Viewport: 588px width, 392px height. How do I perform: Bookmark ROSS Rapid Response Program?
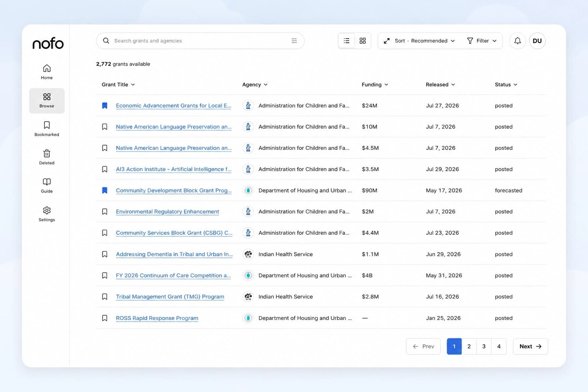105,318
